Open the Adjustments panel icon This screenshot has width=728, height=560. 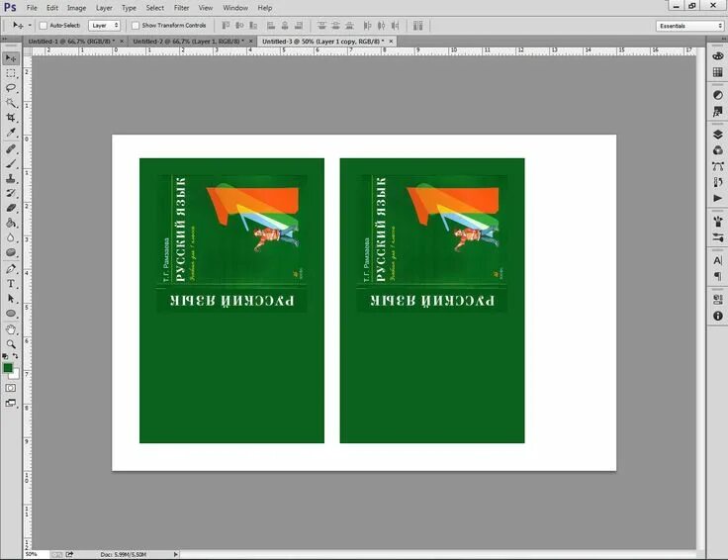(x=718, y=95)
